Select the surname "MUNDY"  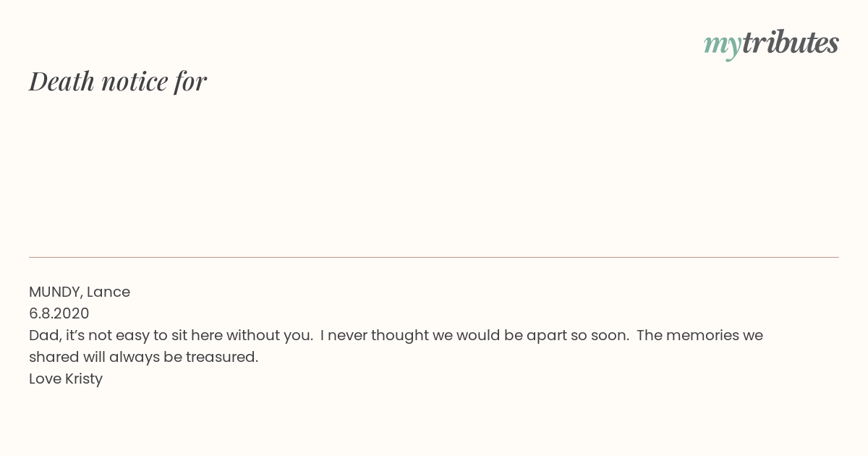click(55, 292)
